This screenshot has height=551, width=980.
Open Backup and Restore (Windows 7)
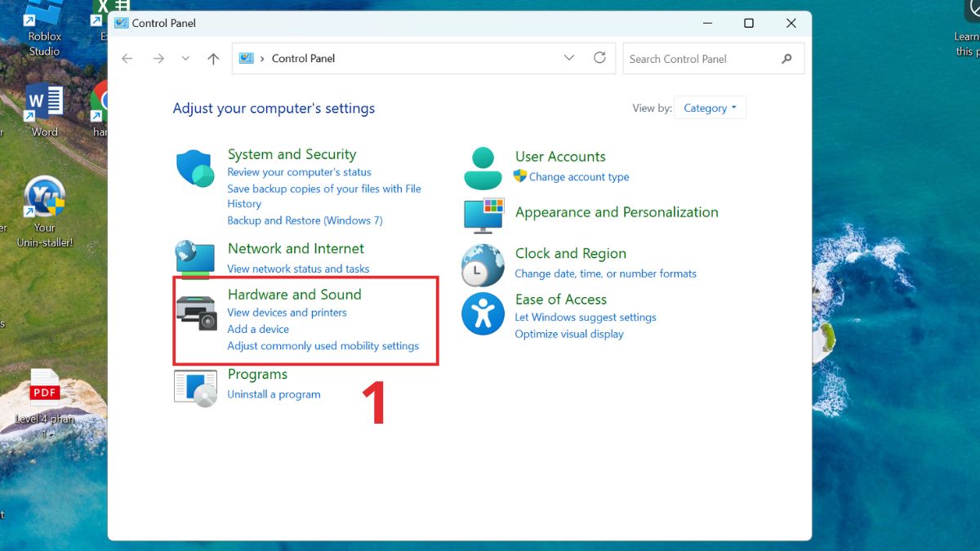tap(305, 220)
